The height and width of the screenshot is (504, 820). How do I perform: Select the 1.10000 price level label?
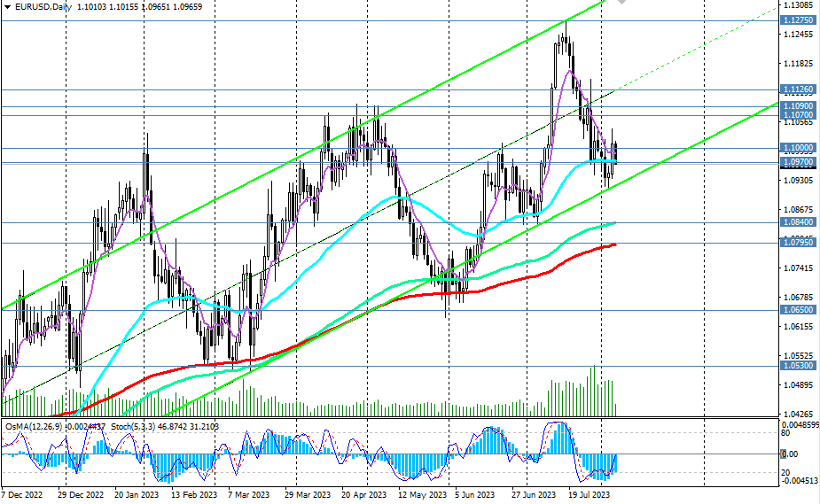pos(799,148)
